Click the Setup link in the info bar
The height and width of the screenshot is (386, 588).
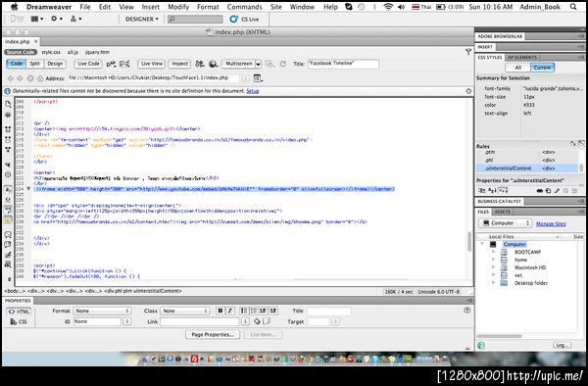(x=253, y=91)
